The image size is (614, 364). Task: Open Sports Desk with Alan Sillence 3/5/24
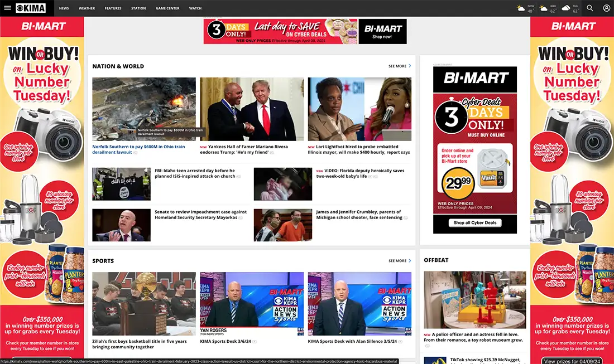pyautogui.click(x=352, y=341)
